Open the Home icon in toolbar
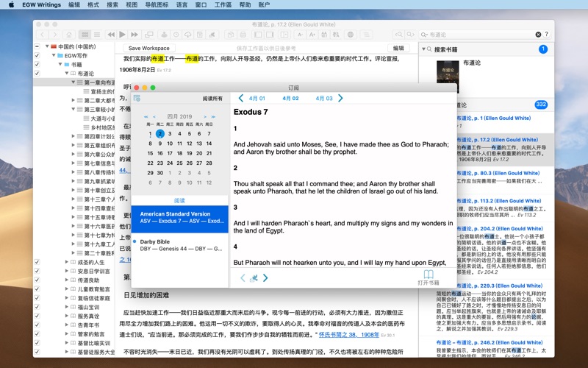 [69, 35]
